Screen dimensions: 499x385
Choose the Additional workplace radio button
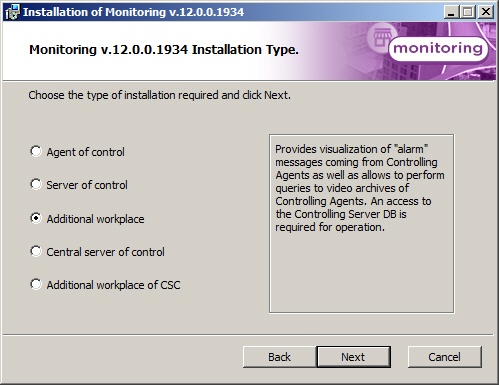coord(36,218)
